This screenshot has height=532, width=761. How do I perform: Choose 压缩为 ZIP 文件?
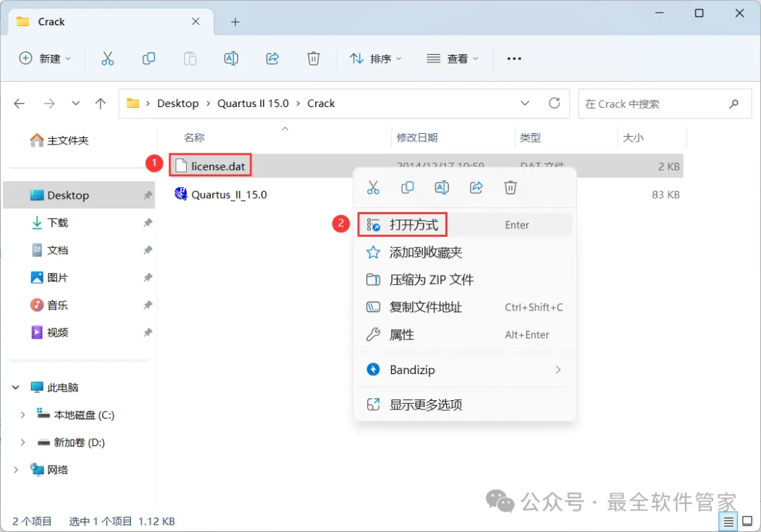coord(465,280)
